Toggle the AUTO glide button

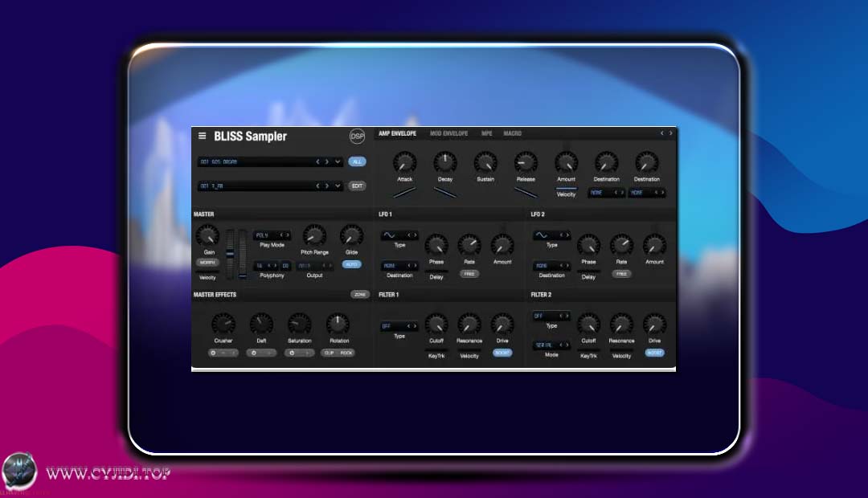tap(351, 264)
